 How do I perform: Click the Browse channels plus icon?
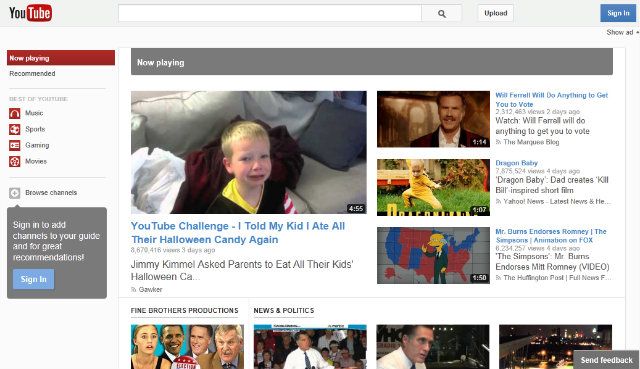tap(14, 193)
